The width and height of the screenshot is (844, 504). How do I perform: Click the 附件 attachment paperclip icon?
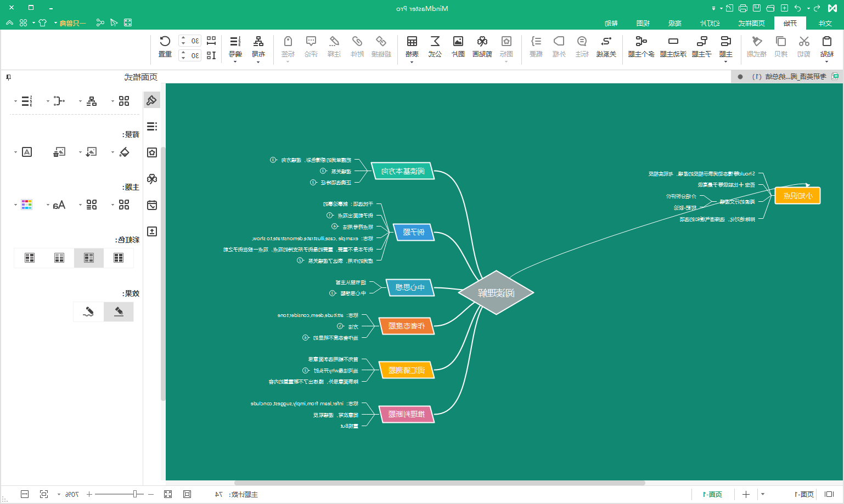(357, 42)
